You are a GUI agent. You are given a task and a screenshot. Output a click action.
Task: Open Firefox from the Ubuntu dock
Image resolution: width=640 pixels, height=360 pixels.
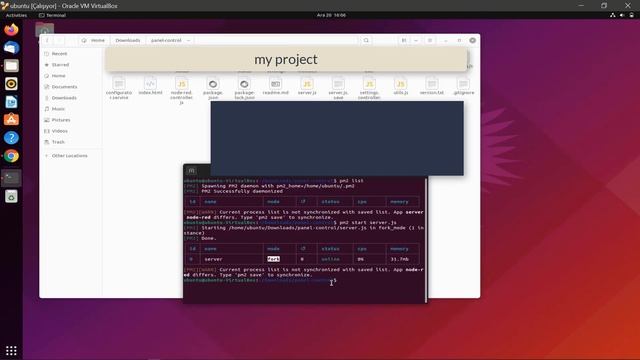pyautogui.click(x=11, y=30)
